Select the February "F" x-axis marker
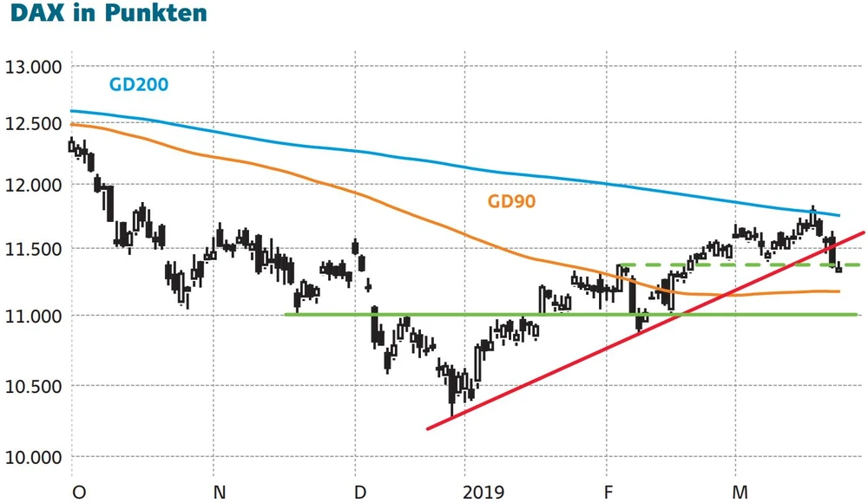Viewport: 868px width, 503px height. coord(609,492)
